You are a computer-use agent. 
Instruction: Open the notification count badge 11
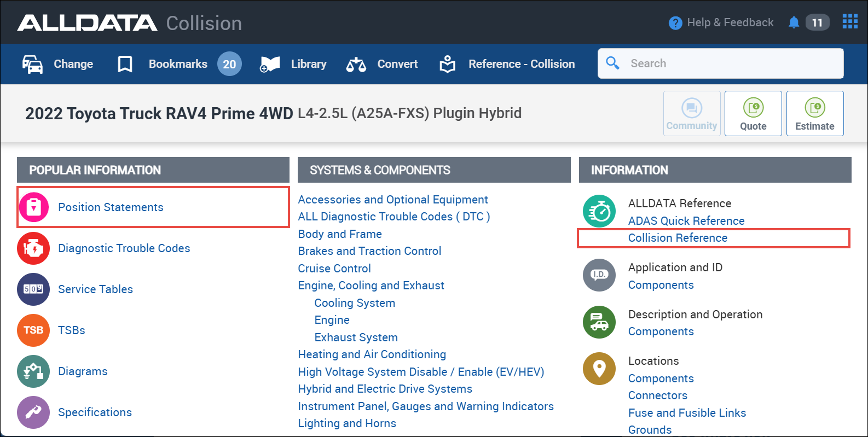pyautogui.click(x=817, y=22)
